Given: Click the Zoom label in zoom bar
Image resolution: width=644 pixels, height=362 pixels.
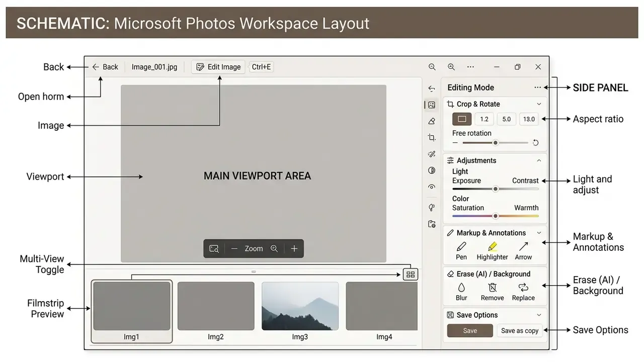Looking at the screenshot, I should click(x=254, y=248).
